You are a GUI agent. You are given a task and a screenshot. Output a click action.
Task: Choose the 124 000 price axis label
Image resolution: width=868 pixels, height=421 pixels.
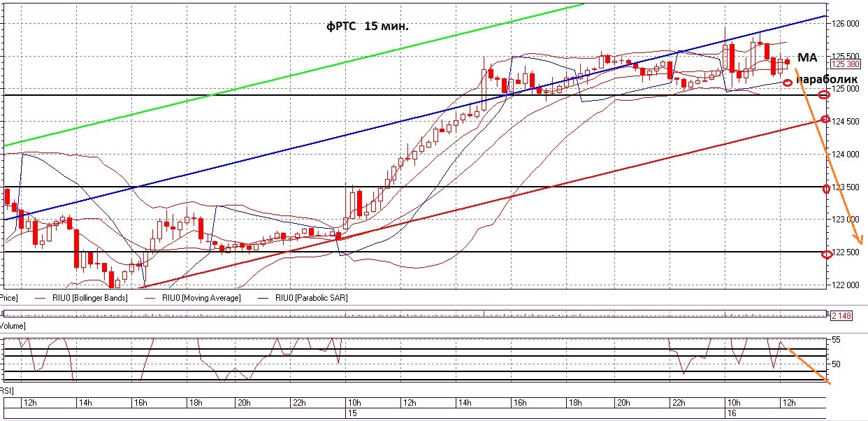846,154
